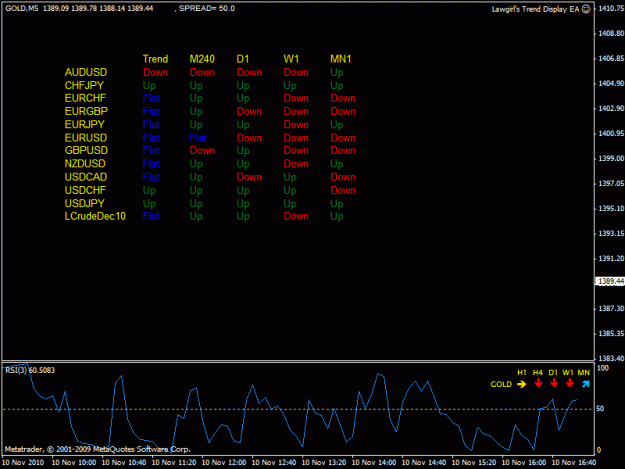Screen dimensions: 625x469
Task: Click the 10 Nov 12:00 time label
Action: coord(224,462)
